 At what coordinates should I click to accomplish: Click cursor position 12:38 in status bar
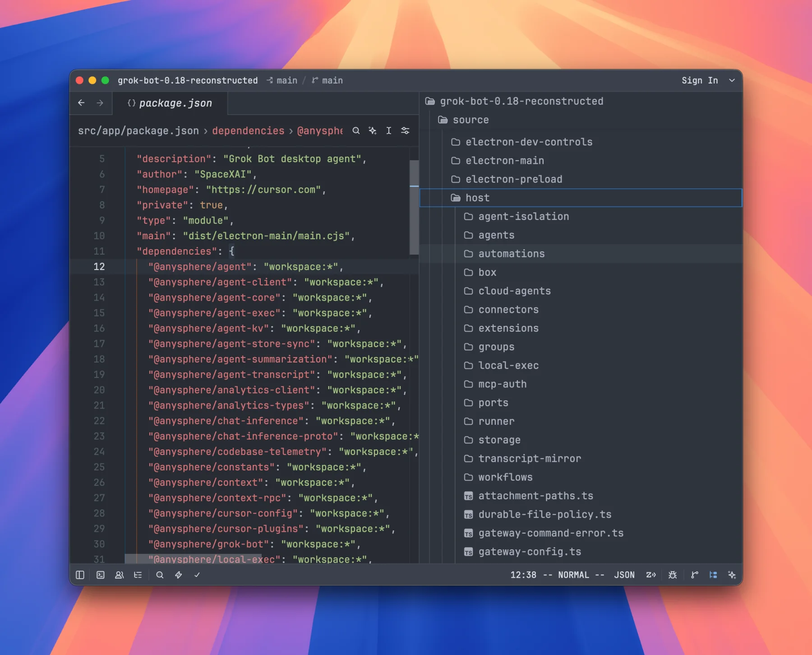pyautogui.click(x=523, y=575)
